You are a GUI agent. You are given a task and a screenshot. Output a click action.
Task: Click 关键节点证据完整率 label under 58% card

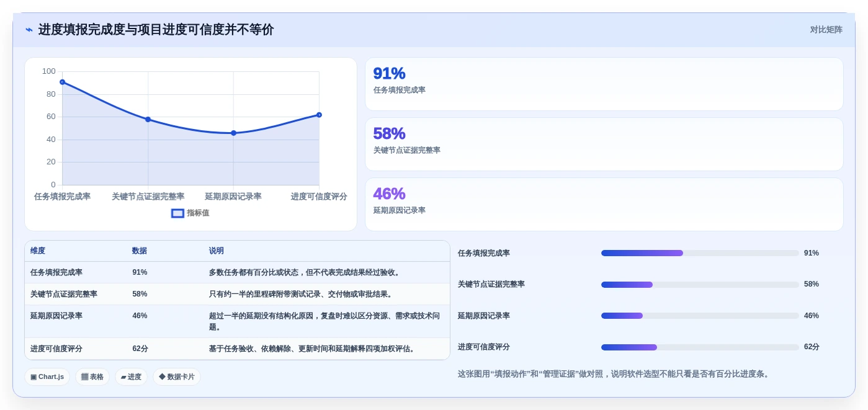[x=406, y=150]
